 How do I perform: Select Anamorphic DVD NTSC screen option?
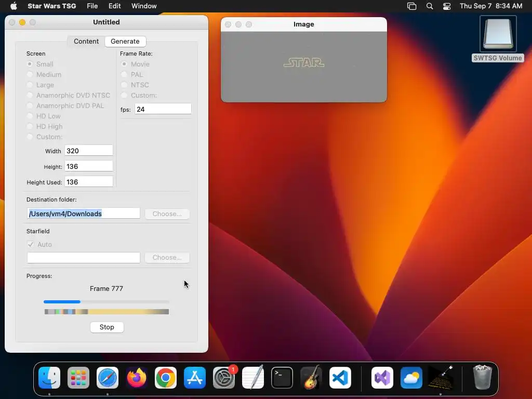(30, 96)
